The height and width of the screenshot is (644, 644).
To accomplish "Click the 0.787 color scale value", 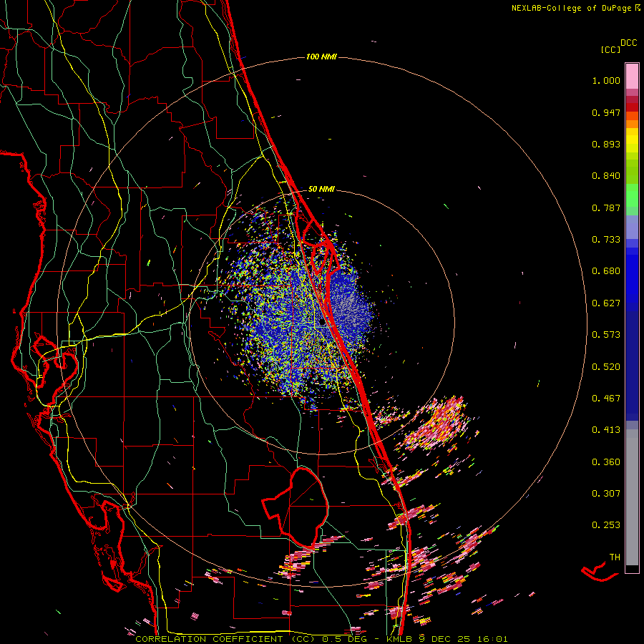I will coord(606,208).
